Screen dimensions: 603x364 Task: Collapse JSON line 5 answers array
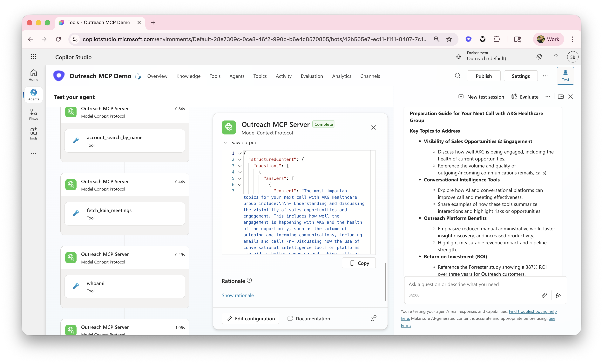240,179
